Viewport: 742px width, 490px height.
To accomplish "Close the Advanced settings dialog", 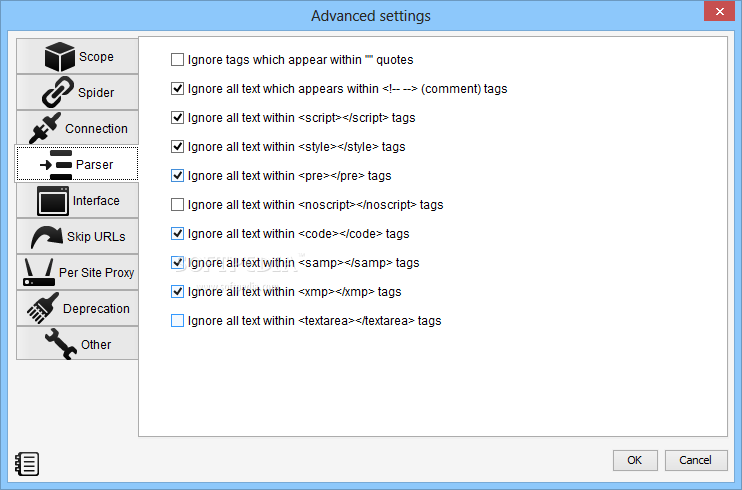I will tap(719, 11).
